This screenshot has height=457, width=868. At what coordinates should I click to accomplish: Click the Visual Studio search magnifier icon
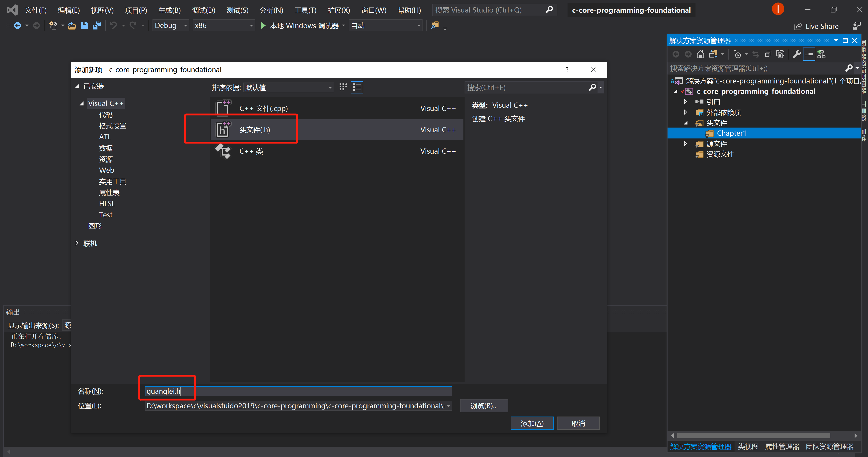click(549, 10)
